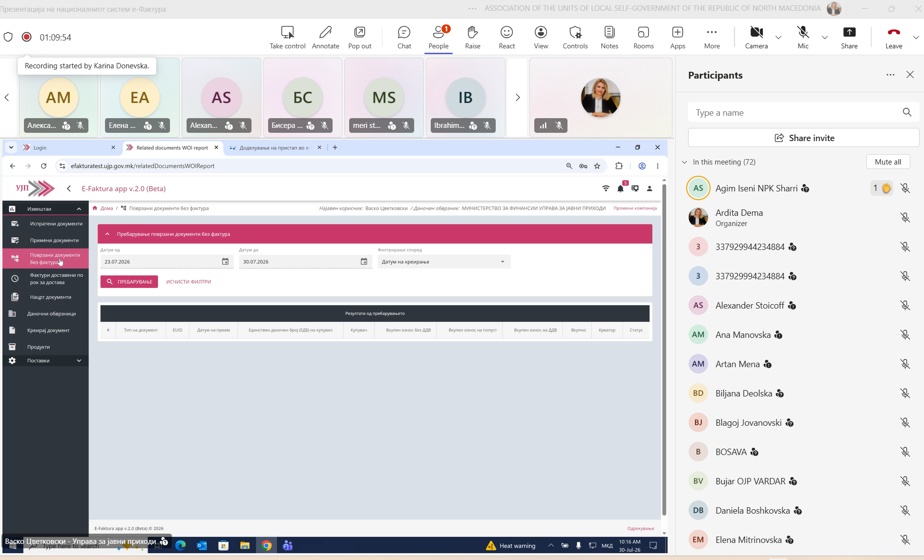Viewport: 924px width, 560px height.
Task: Click Take control of shared screen
Action: click(287, 38)
